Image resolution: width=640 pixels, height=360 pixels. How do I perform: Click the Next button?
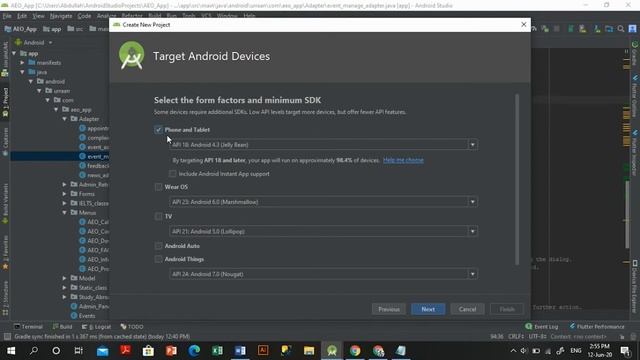428,309
